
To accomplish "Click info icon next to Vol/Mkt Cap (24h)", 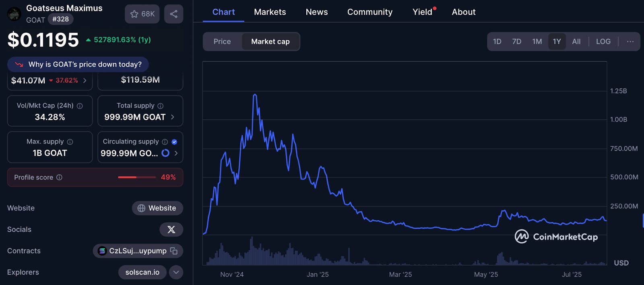I will [80, 106].
